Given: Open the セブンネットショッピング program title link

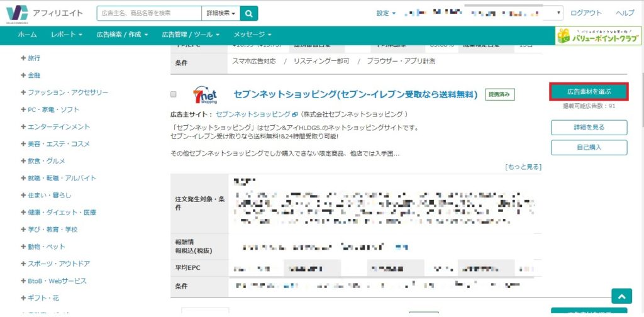Looking at the screenshot, I should [356, 94].
